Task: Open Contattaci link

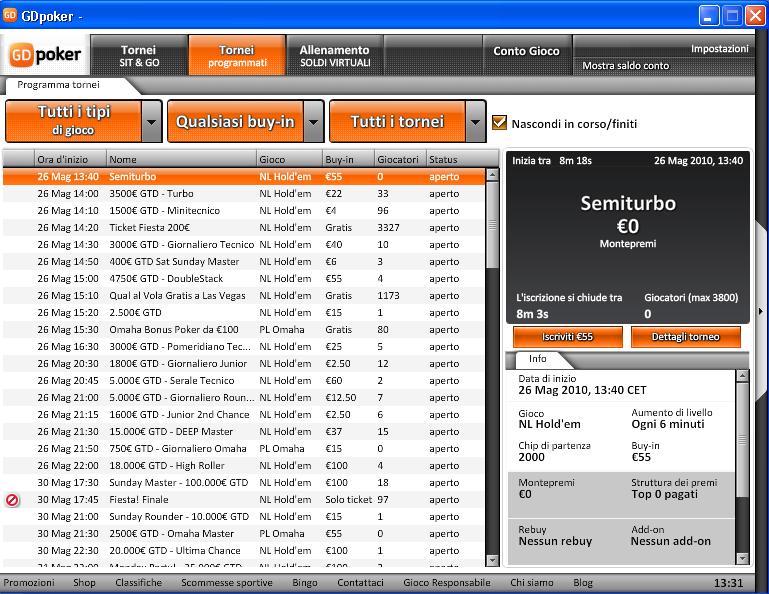Action: point(360,583)
